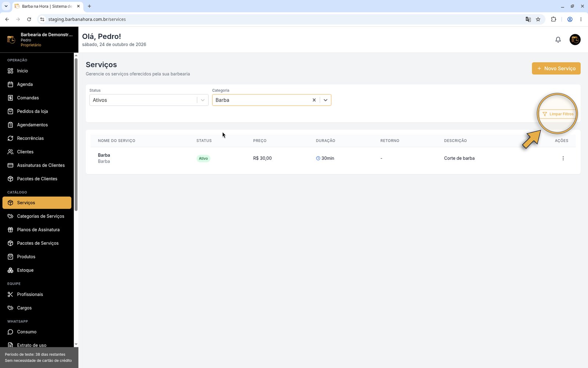
Task: Go to Início in sidebar
Action: 37,71
